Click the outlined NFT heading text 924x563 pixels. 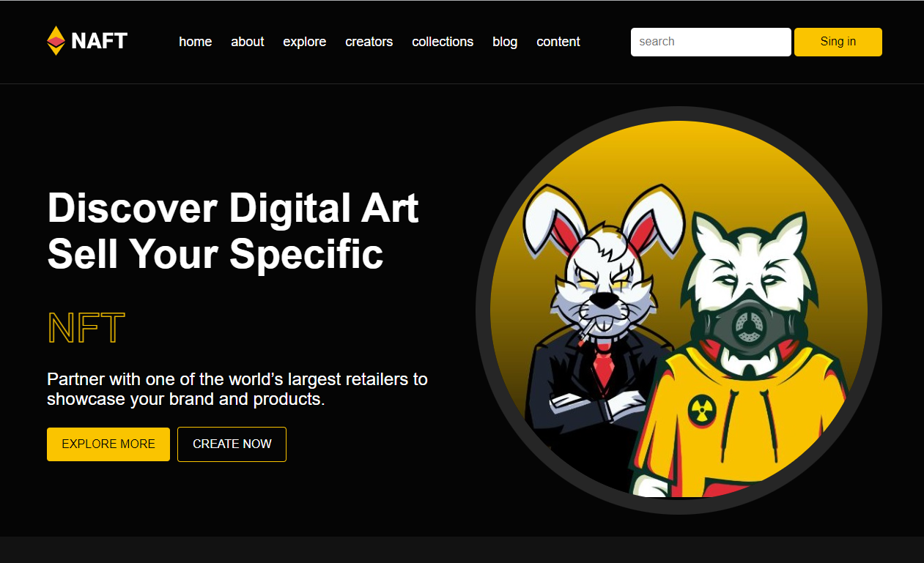point(86,328)
